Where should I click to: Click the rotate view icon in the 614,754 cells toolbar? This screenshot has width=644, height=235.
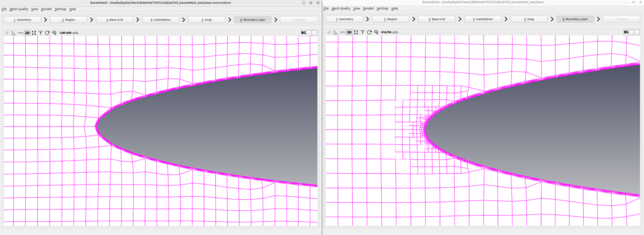point(369,32)
